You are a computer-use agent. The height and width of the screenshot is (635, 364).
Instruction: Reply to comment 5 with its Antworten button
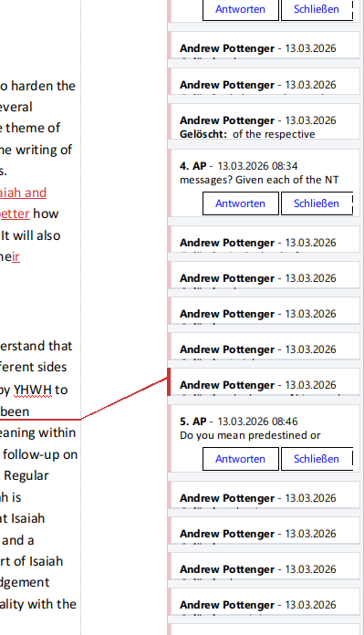(241, 459)
